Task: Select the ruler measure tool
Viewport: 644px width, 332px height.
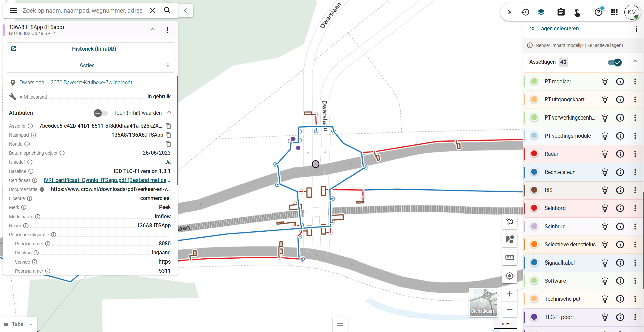Action: pyautogui.click(x=509, y=257)
